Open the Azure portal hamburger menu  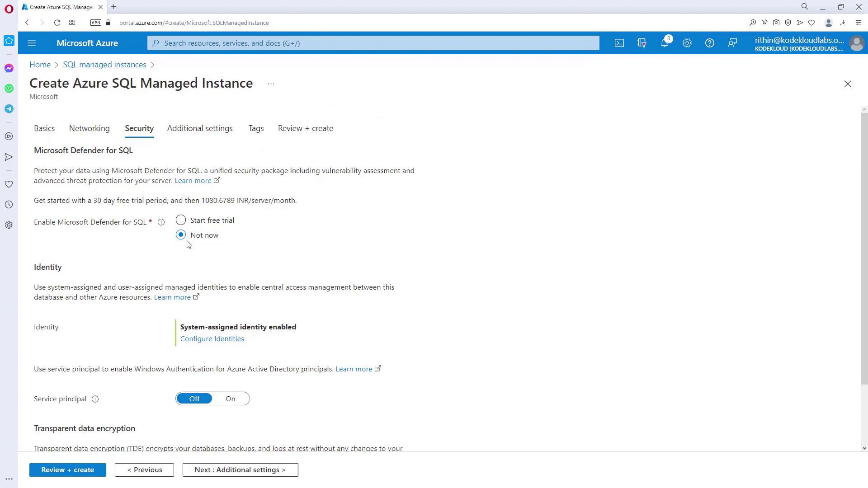(x=32, y=43)
